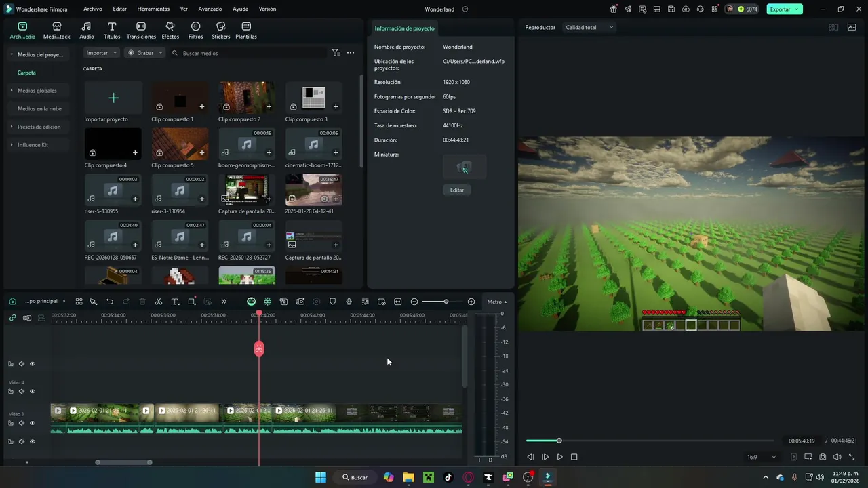Open the 16:9 aspect ratio dropdown
Screen dimensions: 868x488
pyautogui.click(x=761, y=457)
